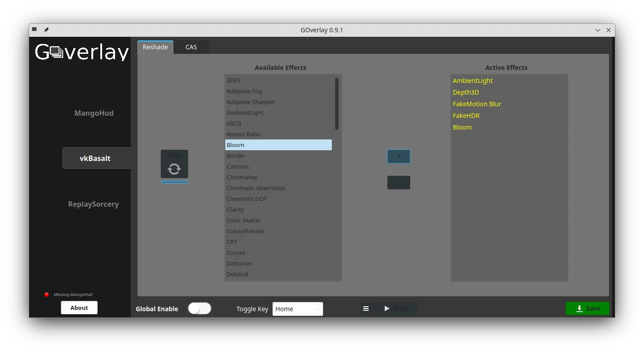Click the Sync refresh arrows icon
This screenshot has width=644, height=352.
click(x=174, y=169)
